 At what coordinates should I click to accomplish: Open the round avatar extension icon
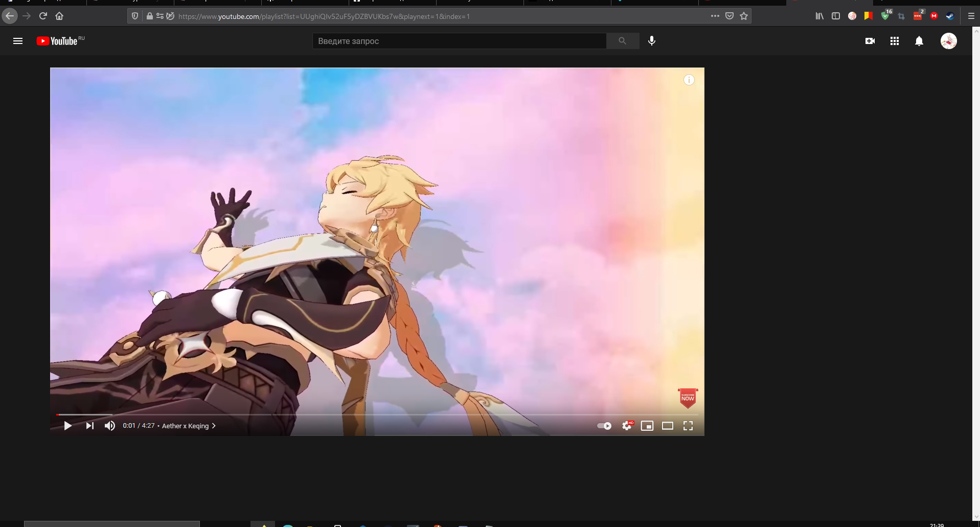[x=852, y=16]
